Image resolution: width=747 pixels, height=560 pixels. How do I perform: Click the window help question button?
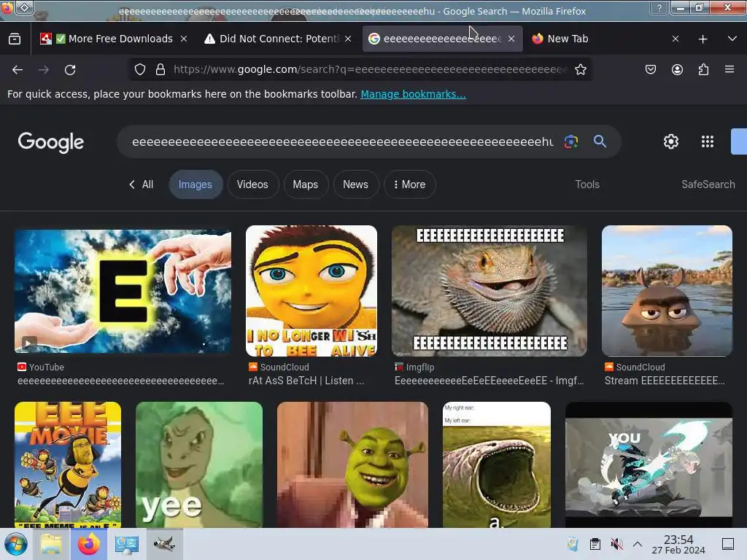pos(659,7)
